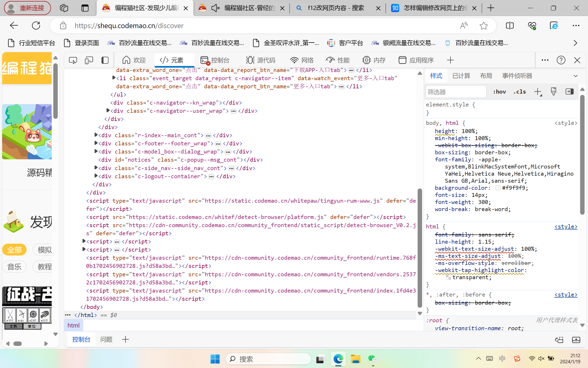Expand the c-logout--container div node
The image size is (588, 368).
pos(96,176)
